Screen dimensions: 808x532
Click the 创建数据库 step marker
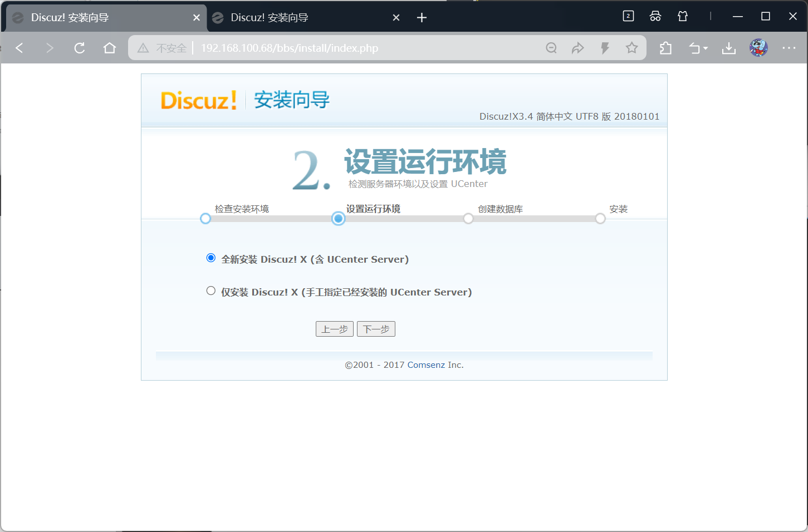(x=468, y=219)
